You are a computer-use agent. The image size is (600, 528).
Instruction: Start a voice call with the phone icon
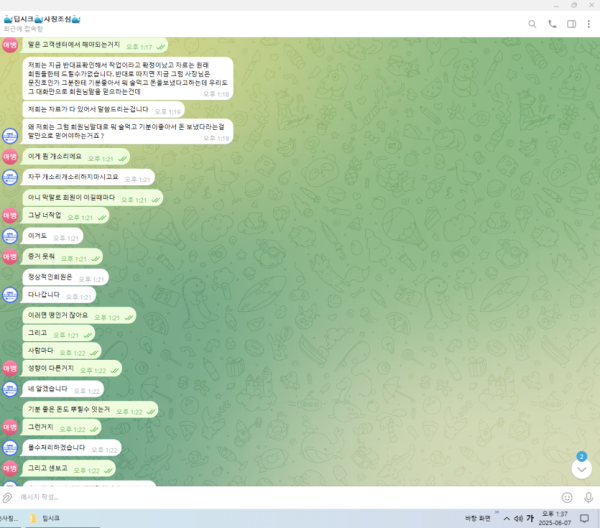(x=552, y=24)
